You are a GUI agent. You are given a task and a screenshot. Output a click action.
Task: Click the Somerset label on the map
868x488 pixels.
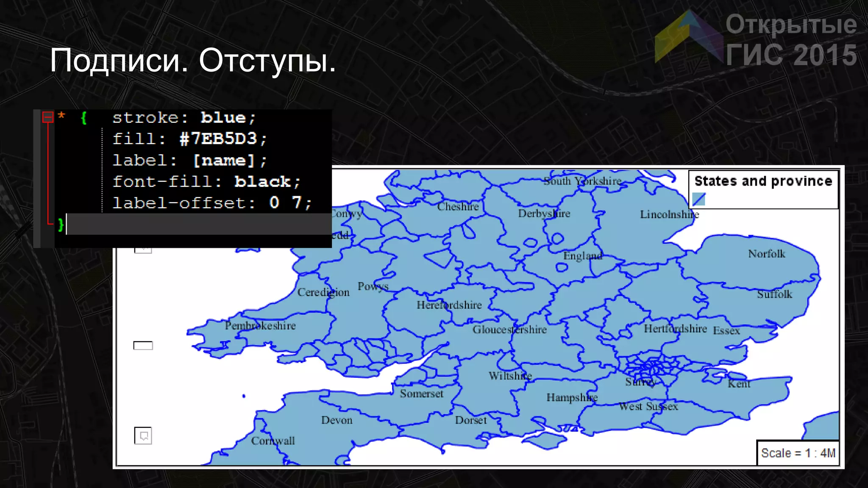pyautogui.click(x=422, y=394)
